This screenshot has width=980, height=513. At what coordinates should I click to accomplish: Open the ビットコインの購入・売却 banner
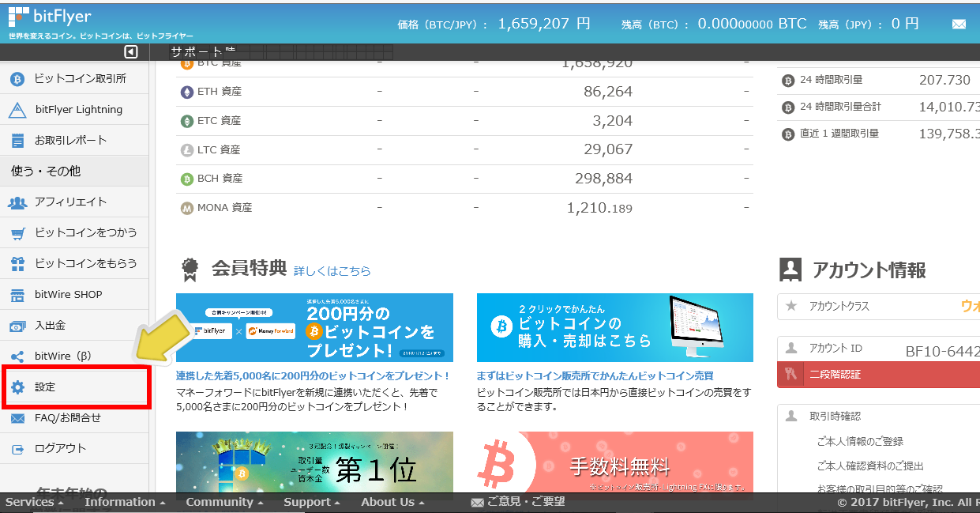click(x=615, y=327)
